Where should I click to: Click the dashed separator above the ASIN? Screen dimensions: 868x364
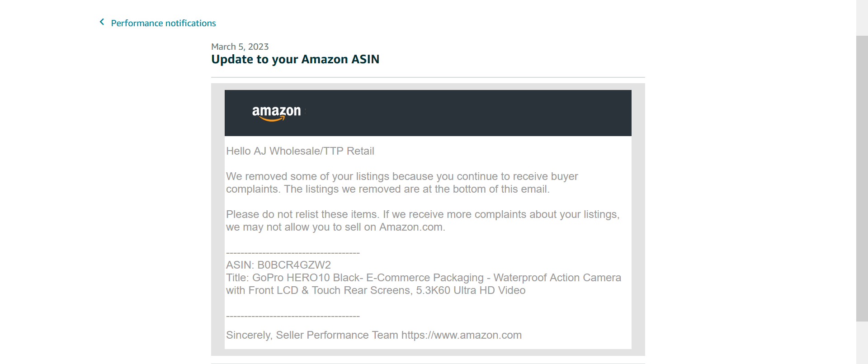tap(292, 253)
